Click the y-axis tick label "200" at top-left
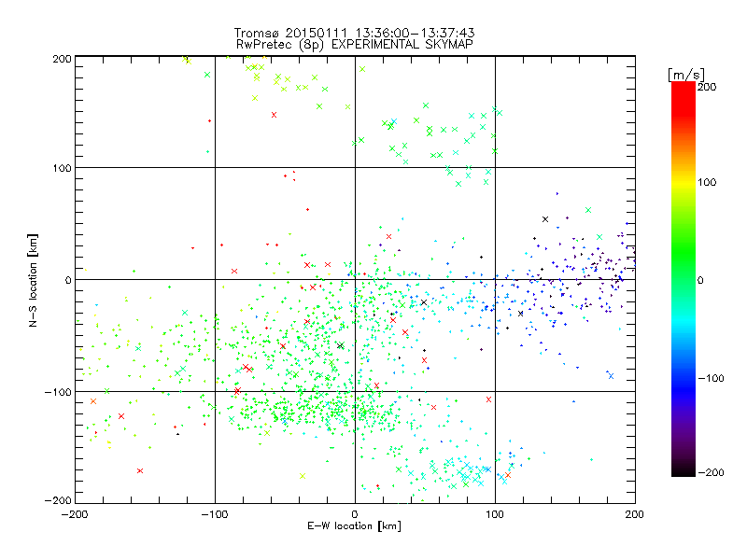The width and height of the screenshot is (747, 560). point(62,59)
